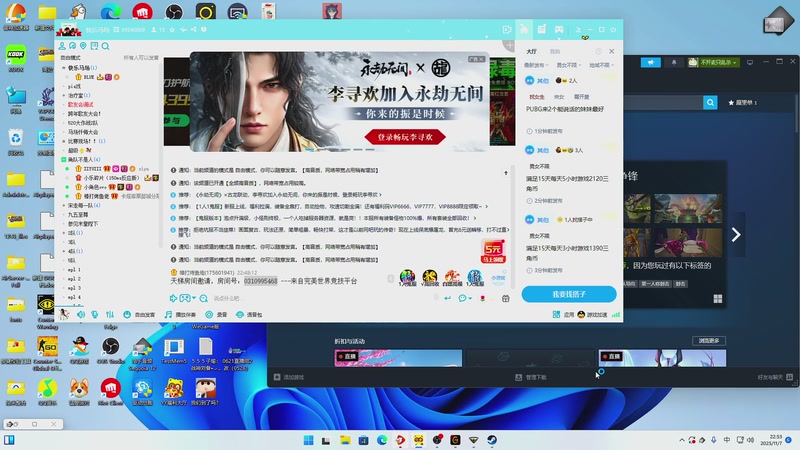Open the Steam icon in Windows taskbar
800x450 pixels.
click(x=492, y=440)
